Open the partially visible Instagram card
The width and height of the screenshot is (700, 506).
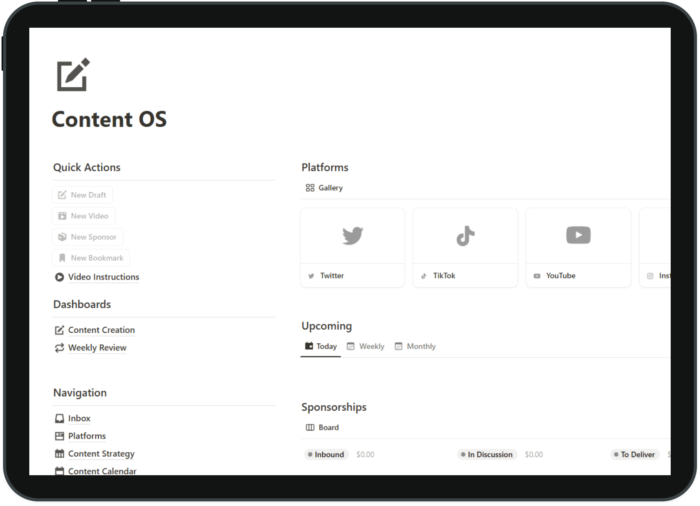point(655,248)
